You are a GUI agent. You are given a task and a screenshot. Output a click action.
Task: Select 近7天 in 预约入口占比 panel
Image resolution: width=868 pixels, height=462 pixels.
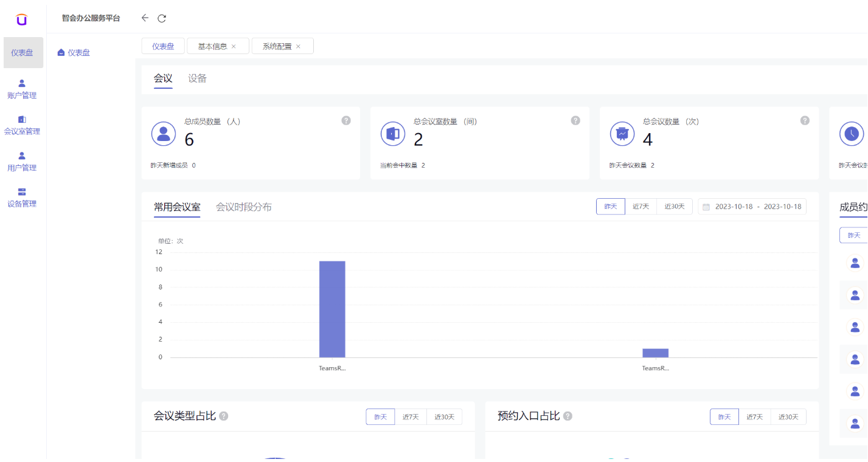(x=754, y=417)
